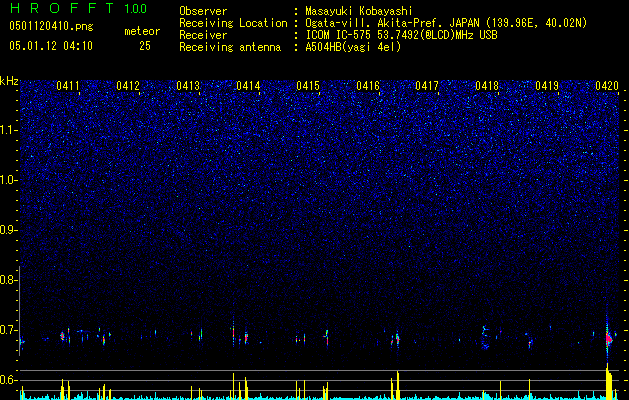Screen dimensions: 629x400
Task: Click the tallest yellow level peak near 0420
Action: (607, 381)
